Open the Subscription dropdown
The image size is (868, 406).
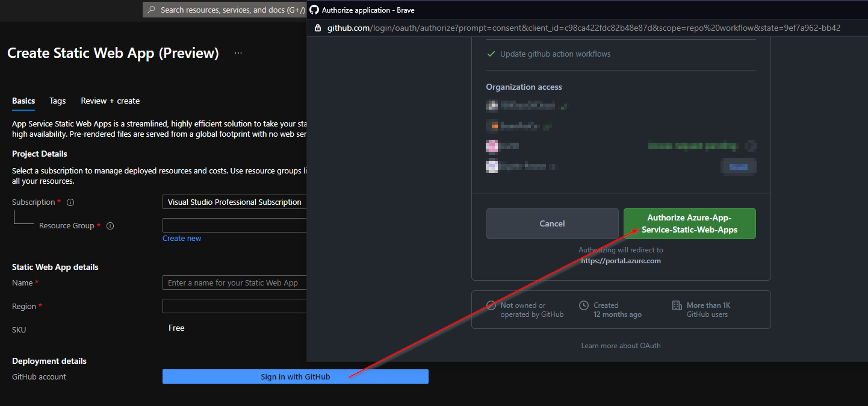tap(235, 202)
